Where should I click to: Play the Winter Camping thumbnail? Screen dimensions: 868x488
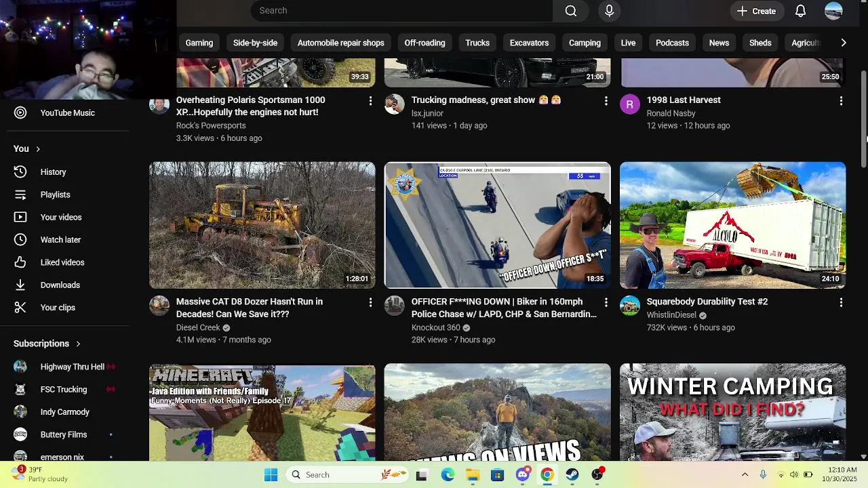[x=732, y=412]
